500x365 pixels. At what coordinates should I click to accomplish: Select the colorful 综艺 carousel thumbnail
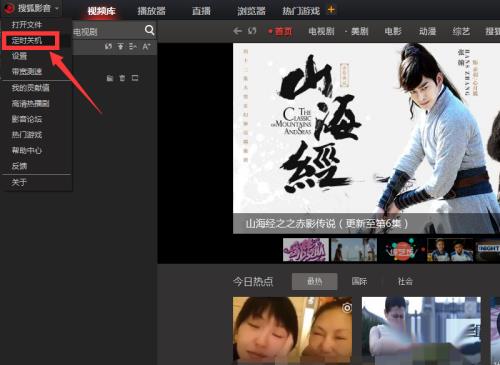[x=402, y=250]
